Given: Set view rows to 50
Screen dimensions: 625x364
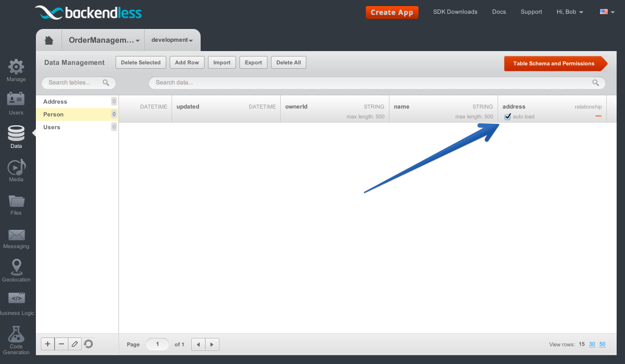Looking at the screenshot, I should (602, 344).
